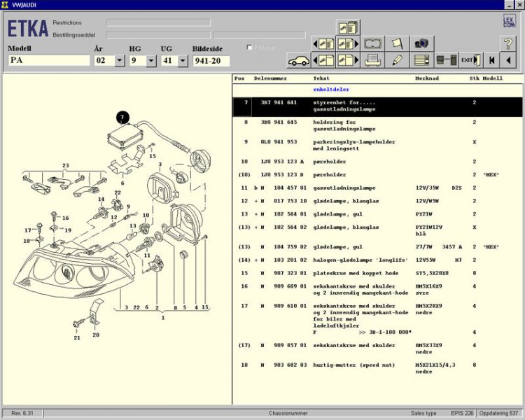Viewport: 525px width, 420px height.
Task: Click callout 7 in the headlight diagram
Action: pyautogui.click(x=122, y=116)
